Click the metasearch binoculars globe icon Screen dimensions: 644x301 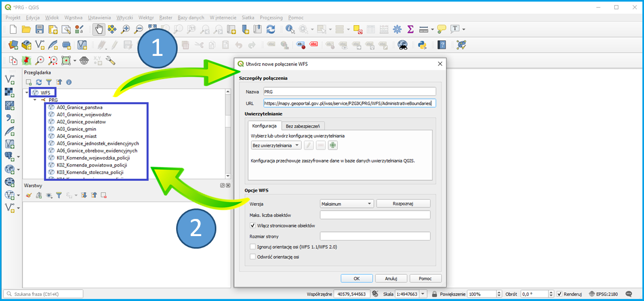click(x=403, y=45)
